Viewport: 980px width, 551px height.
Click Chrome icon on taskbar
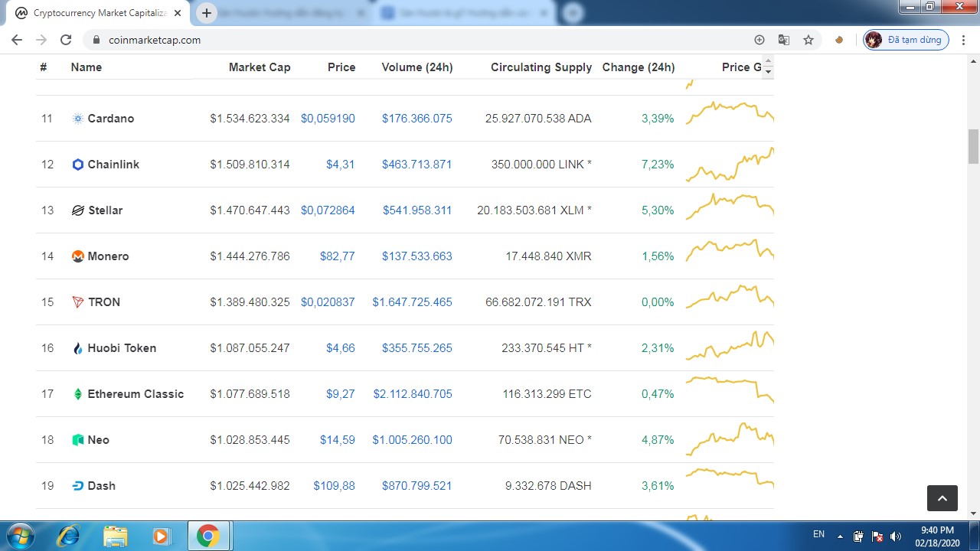207,536
